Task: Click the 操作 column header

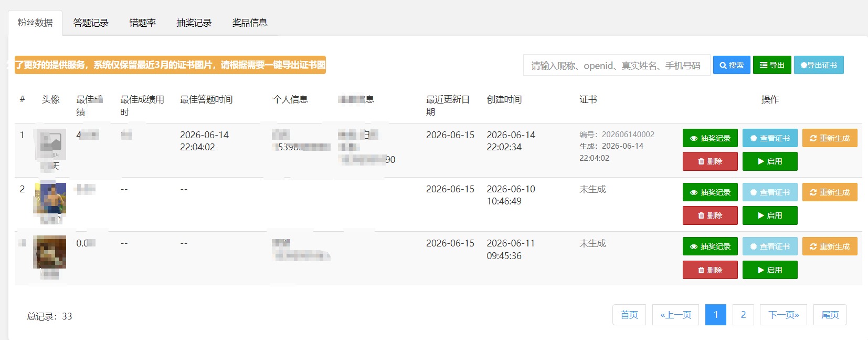Action: click(x=770, y=99)
